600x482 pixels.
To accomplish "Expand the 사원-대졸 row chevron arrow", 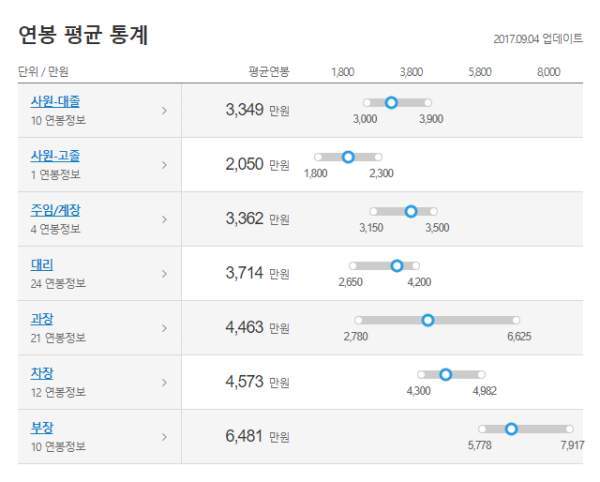I will (x=164, y=111).
